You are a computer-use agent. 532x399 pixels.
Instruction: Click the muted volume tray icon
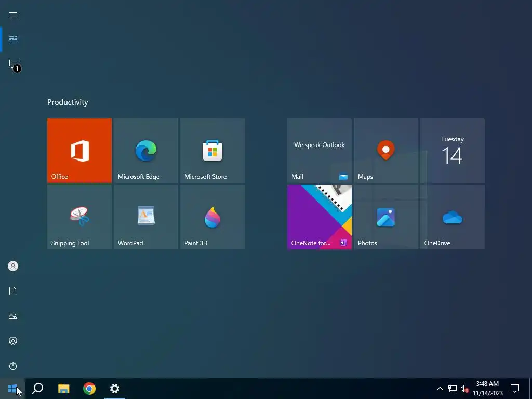point(464,389)
